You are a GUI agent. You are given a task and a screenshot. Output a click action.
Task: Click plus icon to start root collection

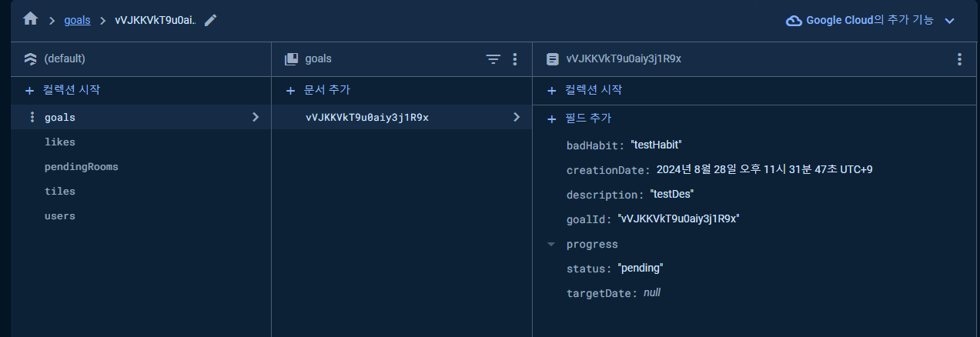(x=30, y=90)
